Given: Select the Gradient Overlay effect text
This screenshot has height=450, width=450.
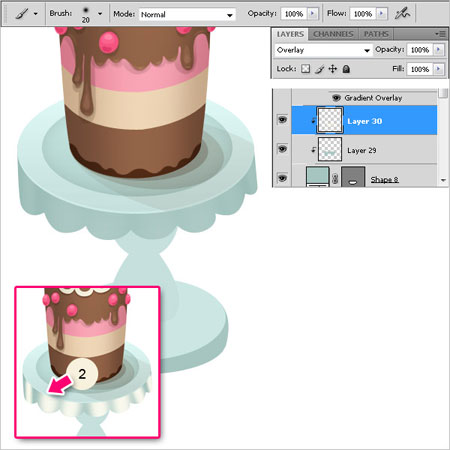Looking at the screenshot, I should pos(373,98).
